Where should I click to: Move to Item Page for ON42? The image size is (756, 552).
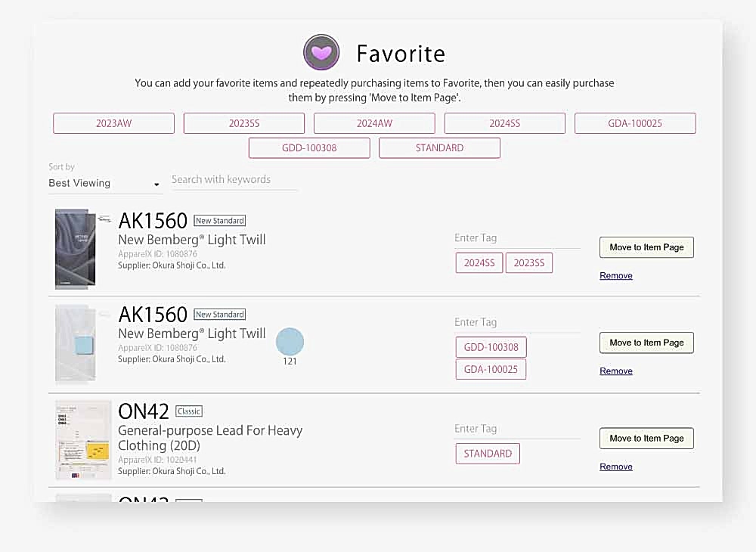646,439
